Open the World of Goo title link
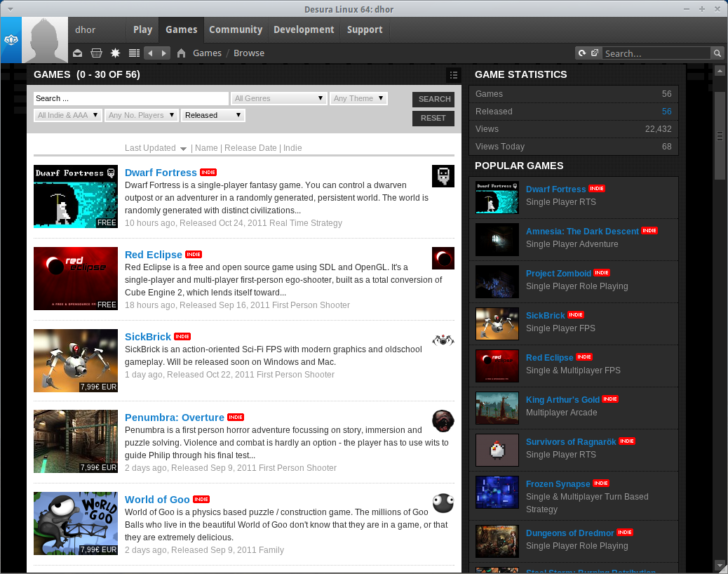728x574 pixels. (x=157, y=500)
